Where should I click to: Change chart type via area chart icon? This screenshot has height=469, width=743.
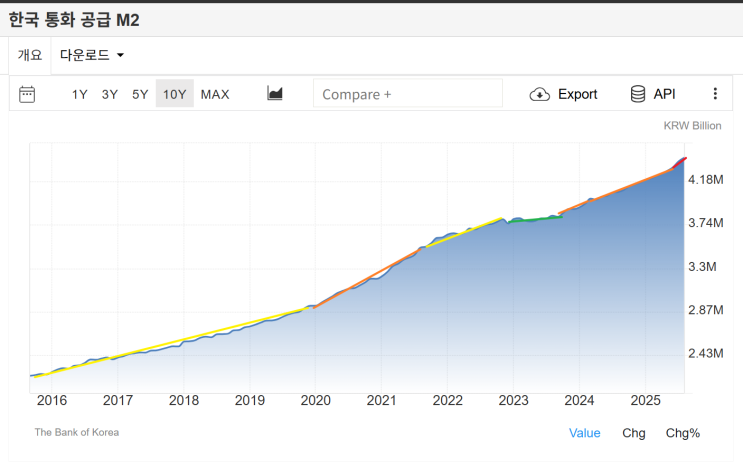275,93
